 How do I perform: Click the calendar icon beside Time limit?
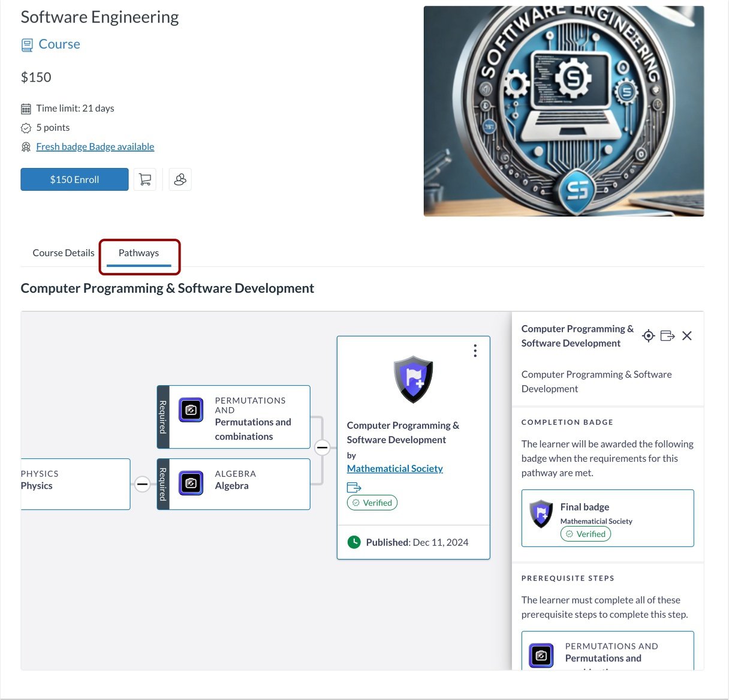pyautogui.click(x=26, y=108)
